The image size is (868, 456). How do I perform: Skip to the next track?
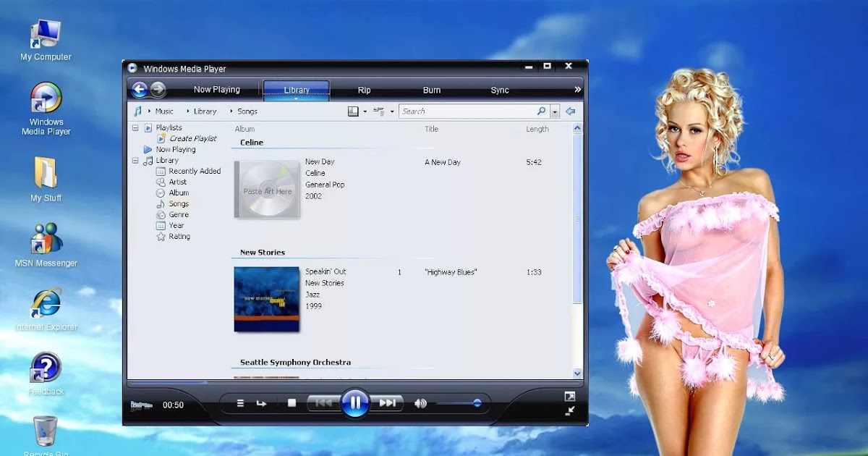pos(388,403)
